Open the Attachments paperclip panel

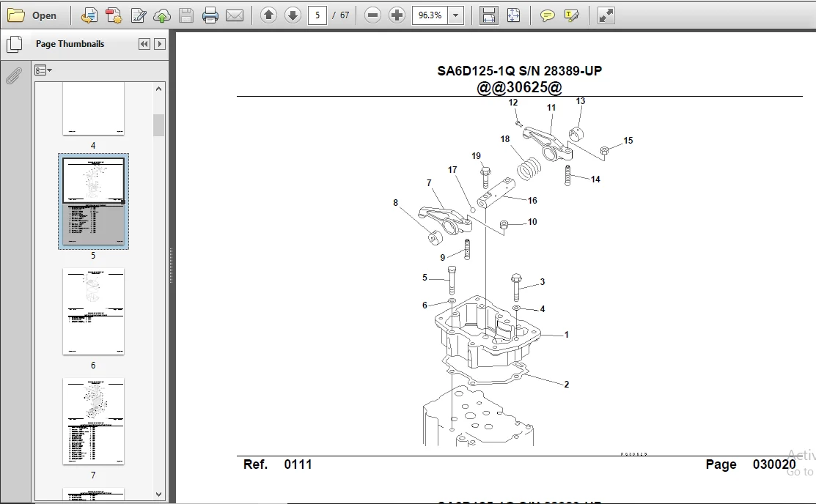(x=13, y=76)
